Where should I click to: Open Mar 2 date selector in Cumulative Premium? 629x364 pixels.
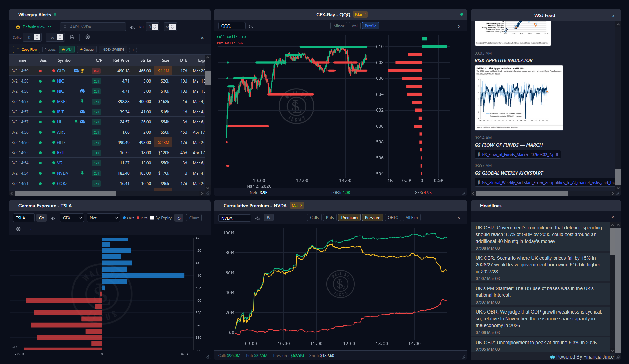[297, 206]
